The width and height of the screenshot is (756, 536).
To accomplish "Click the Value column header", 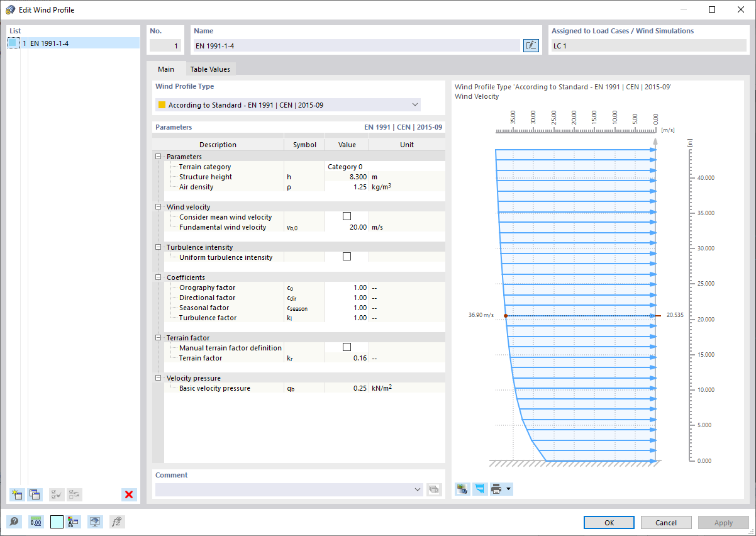I will click(x=347, y=145).
